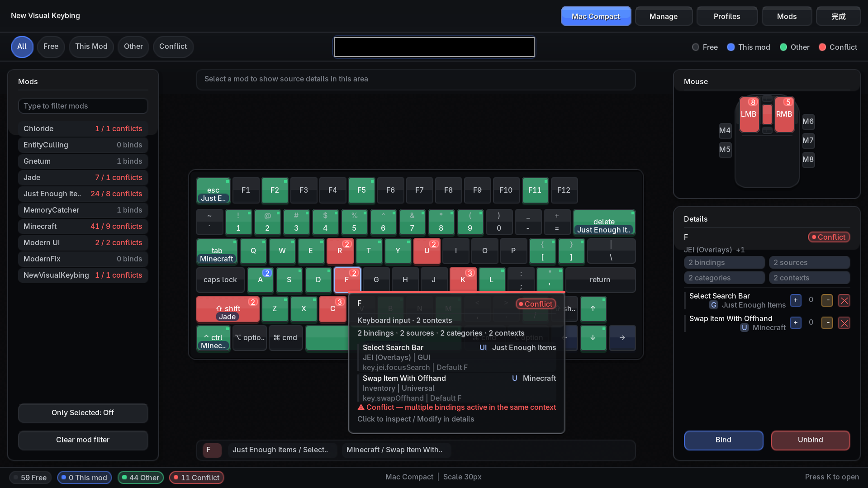Screen dimensions: 868x488
Task: Select Chloride in the mods list
Action: click(x=83, y=129)
